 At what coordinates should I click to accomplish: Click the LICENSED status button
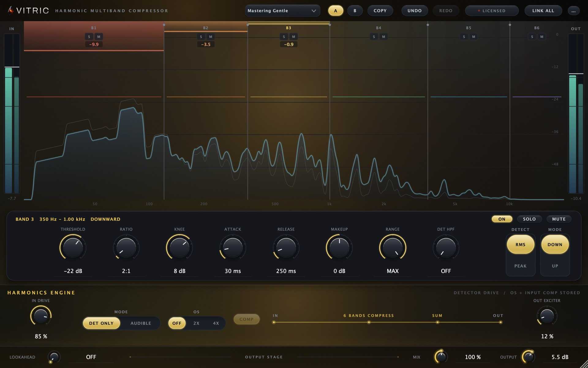(x=492, y=11)
